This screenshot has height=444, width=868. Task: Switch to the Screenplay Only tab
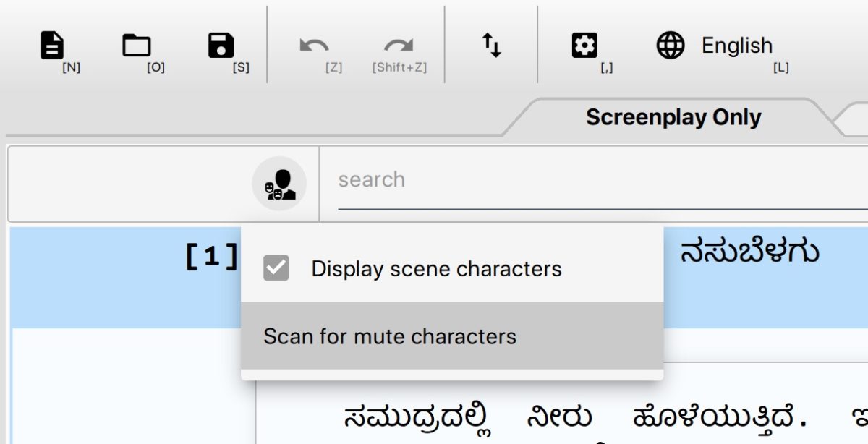tap(673, 116)
